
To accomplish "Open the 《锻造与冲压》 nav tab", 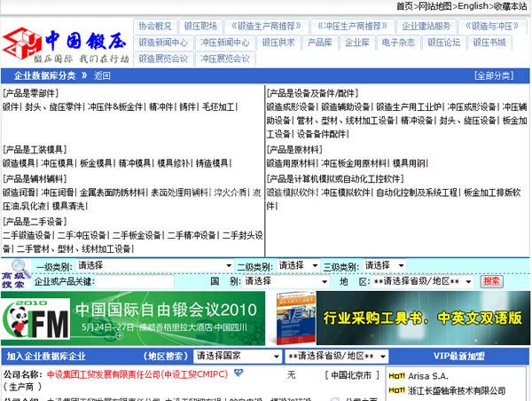I will coord(492,26).
